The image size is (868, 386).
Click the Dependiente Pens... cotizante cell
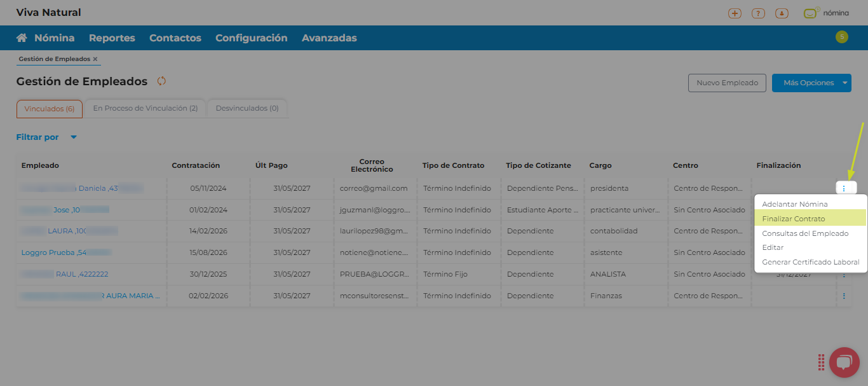[542, 188]
